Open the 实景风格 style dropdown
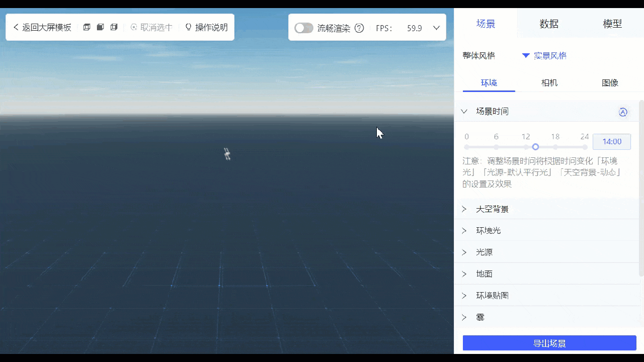The width and height of the screenshot is (644, 362). (544, 55)
